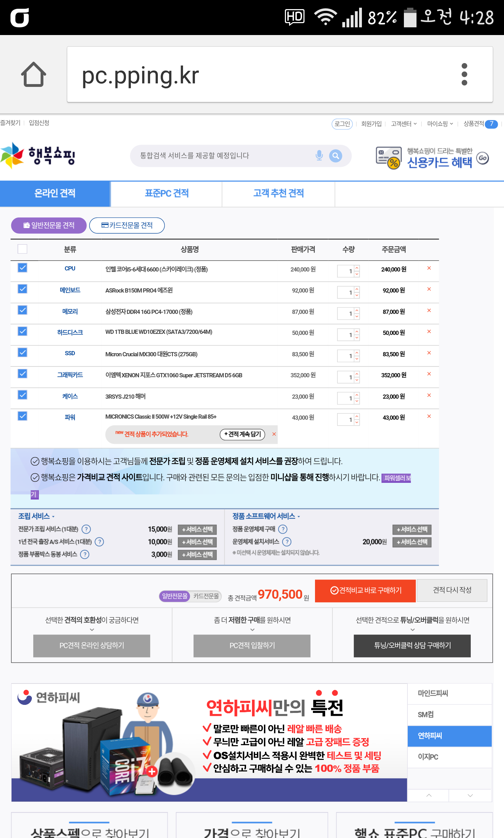Uncheck the 그래픽카드 row checkbox

point(22,374)
